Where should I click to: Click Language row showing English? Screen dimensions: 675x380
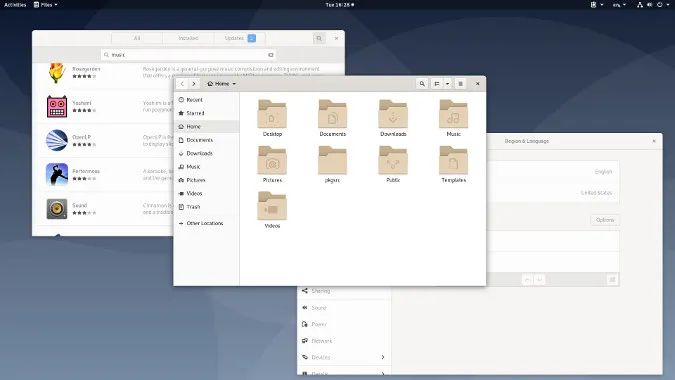[553, 172]
